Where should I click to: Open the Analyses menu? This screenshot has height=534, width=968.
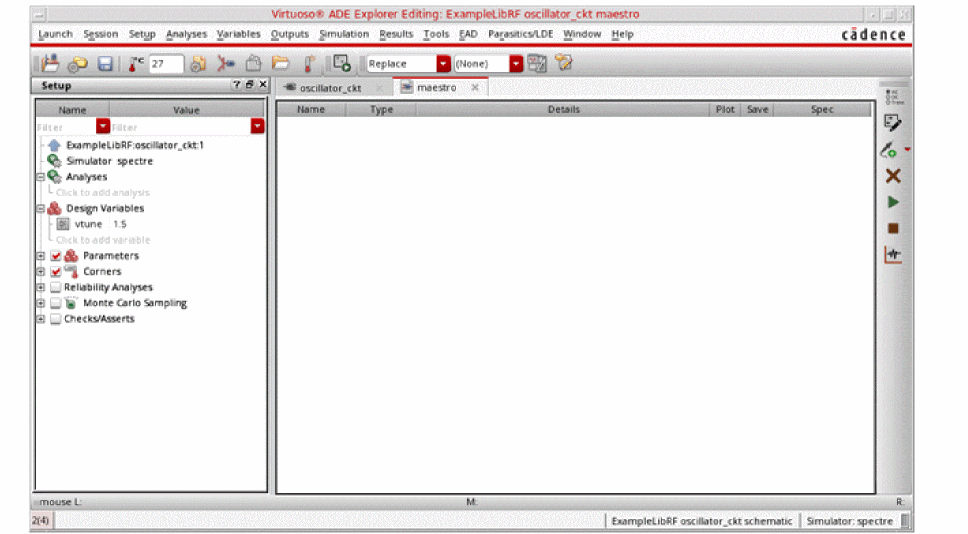(x=186, y=34)
